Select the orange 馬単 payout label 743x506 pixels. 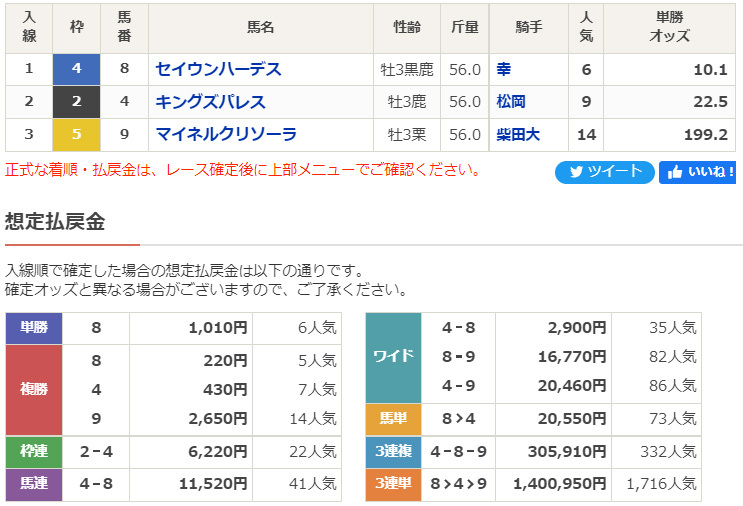click(393, 420)
